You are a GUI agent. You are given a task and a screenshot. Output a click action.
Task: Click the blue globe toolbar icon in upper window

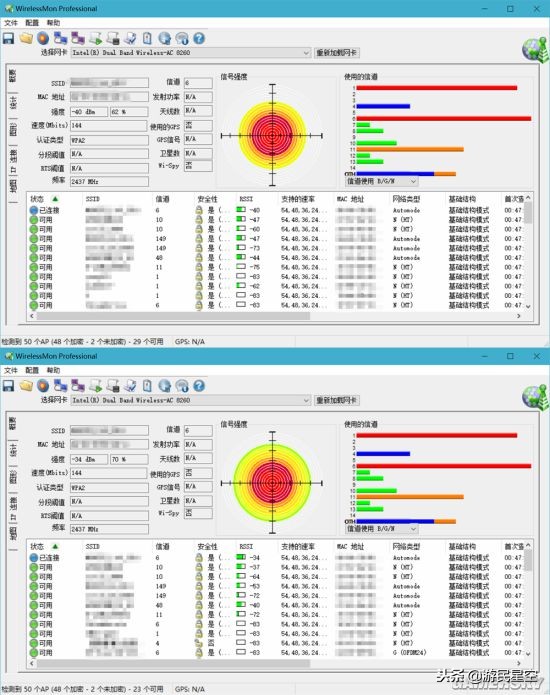coord(164,39)
